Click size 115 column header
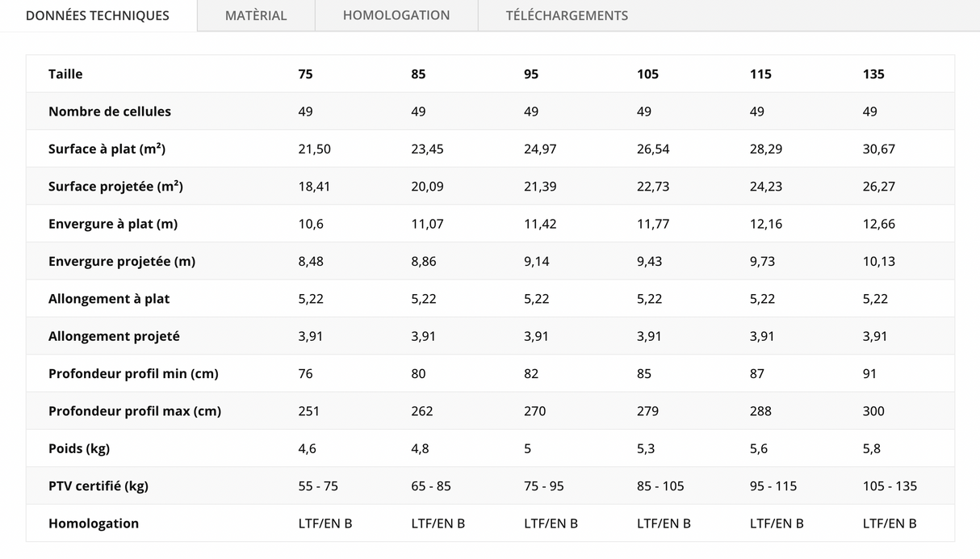 coord(760,74)
